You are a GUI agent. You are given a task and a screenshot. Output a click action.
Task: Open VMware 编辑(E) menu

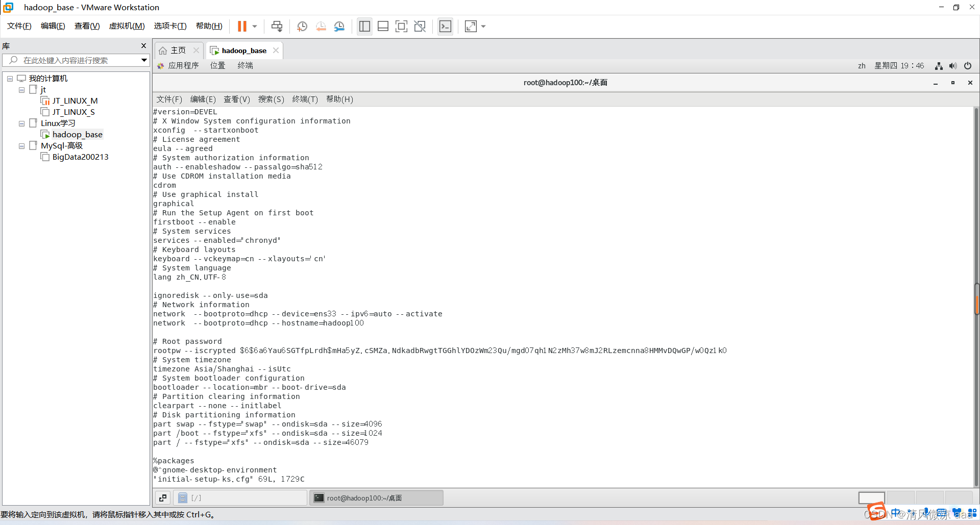coord(53,26)
